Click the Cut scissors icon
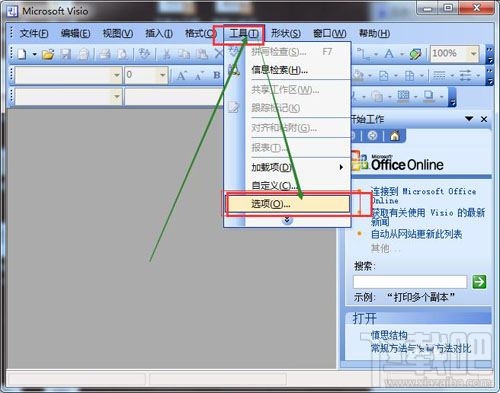This screenshot has height=393, width=500. (166, 54)
